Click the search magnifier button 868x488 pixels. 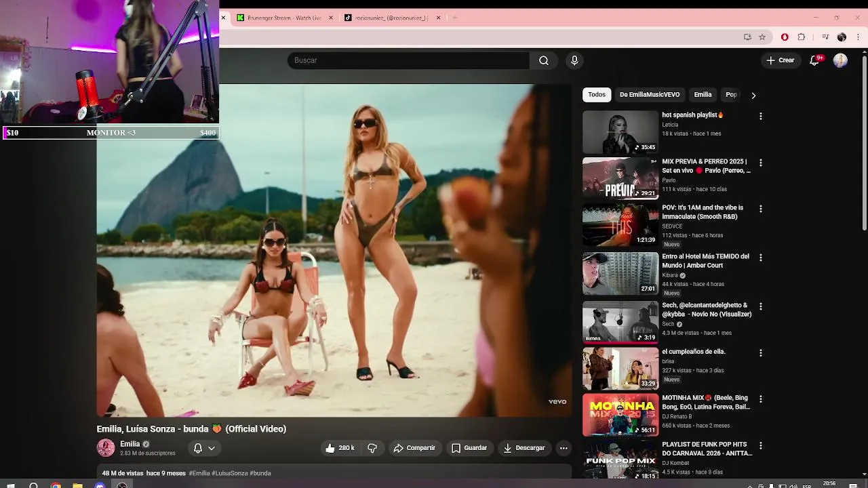click(544, 60)
